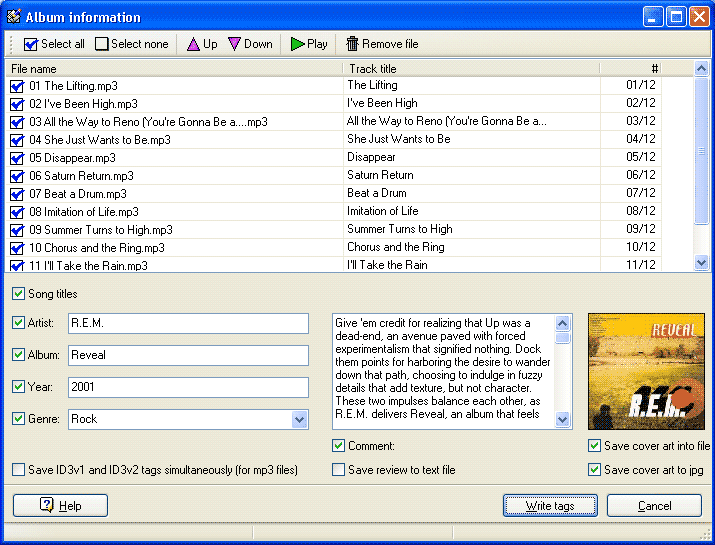Click the File name column header
The width and height of the screenshot is (715, 545).
pos(174,69)
